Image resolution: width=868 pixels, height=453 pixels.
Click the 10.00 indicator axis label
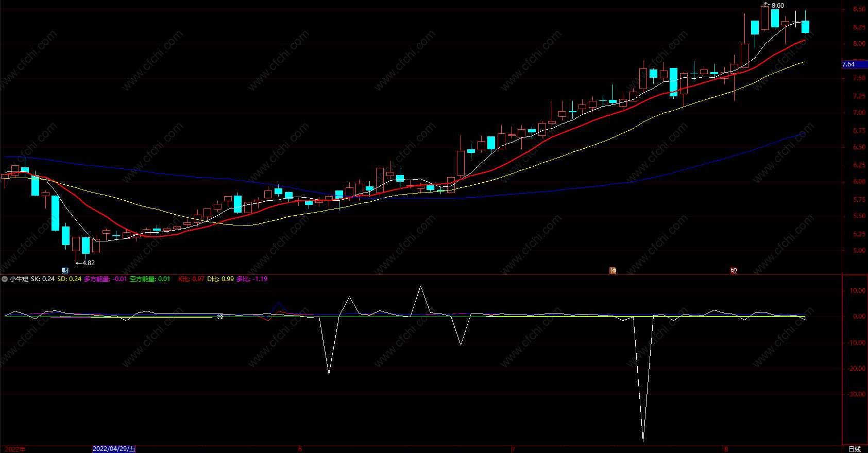pos(858,291)
